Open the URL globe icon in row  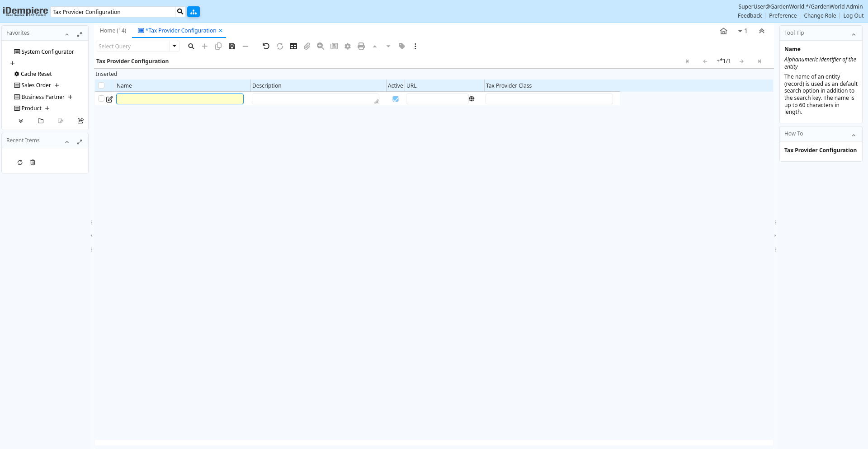click(x=472, y=99)
